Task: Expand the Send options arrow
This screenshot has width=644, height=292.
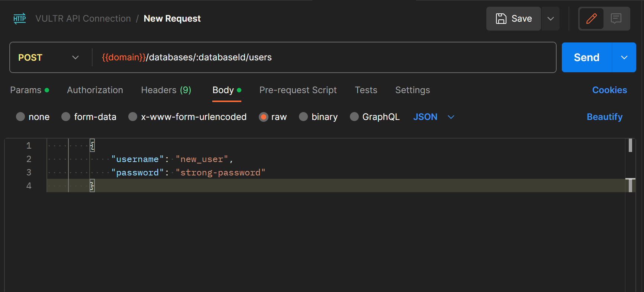Action: point(624,57)
